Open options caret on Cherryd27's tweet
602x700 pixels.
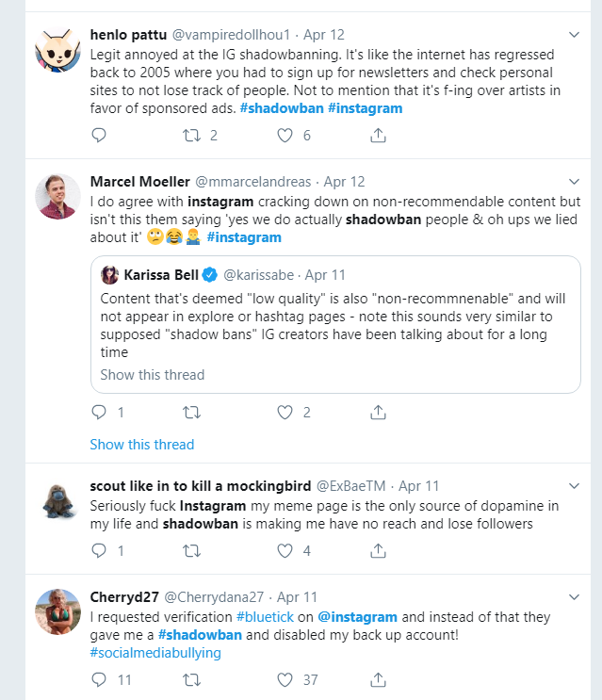coord(576,596)
